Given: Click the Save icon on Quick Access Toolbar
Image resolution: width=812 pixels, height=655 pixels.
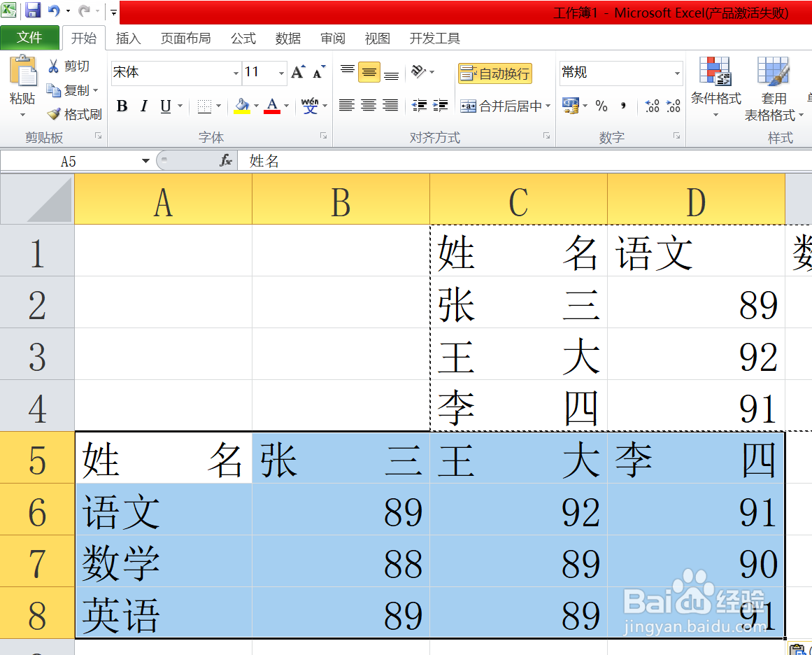Looking at the screenshot, I should click(x=31, y=10).
